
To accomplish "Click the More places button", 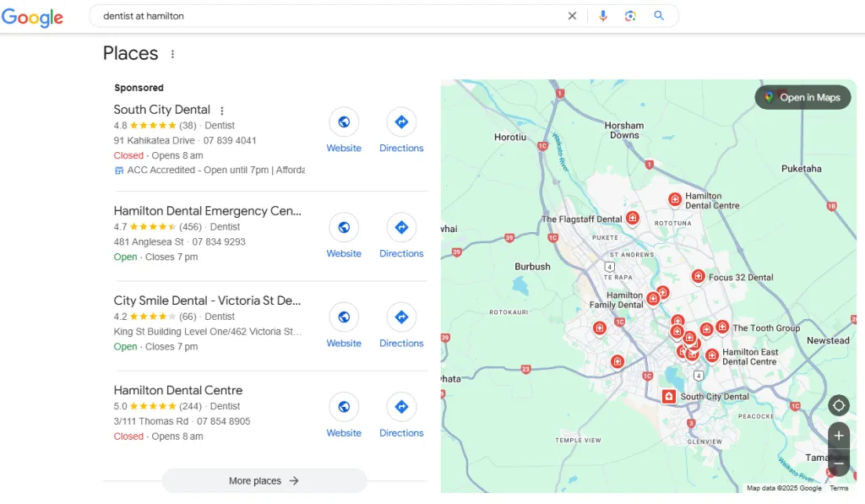I will (264, 481).
